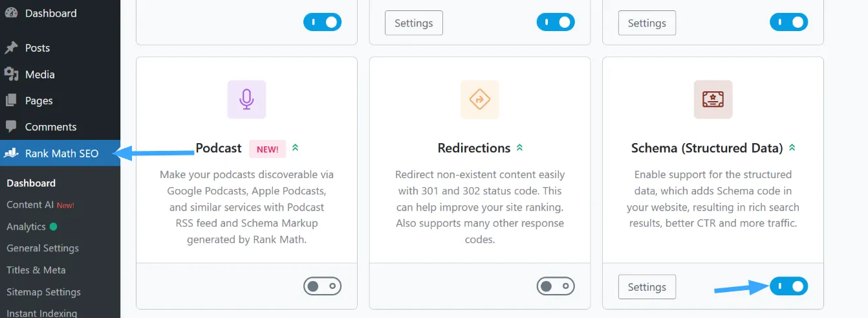Click green chevrons beside Podcast title
868x318 pixels.
pos(295,148)
